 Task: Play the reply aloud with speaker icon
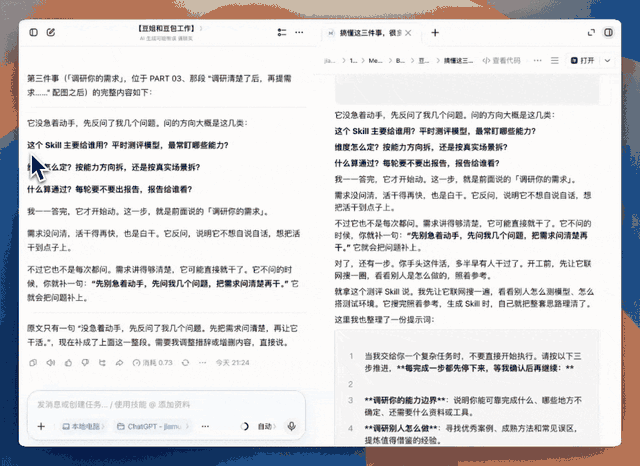click(x=51, y=362)
